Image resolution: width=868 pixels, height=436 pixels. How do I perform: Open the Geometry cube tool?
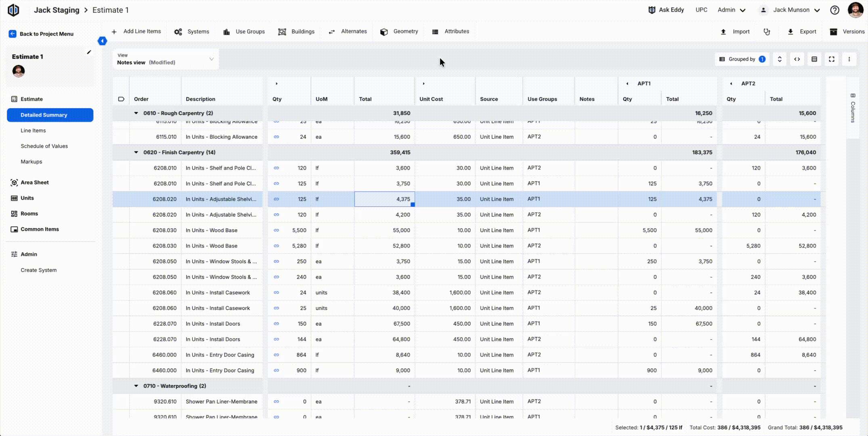[384, 31]
